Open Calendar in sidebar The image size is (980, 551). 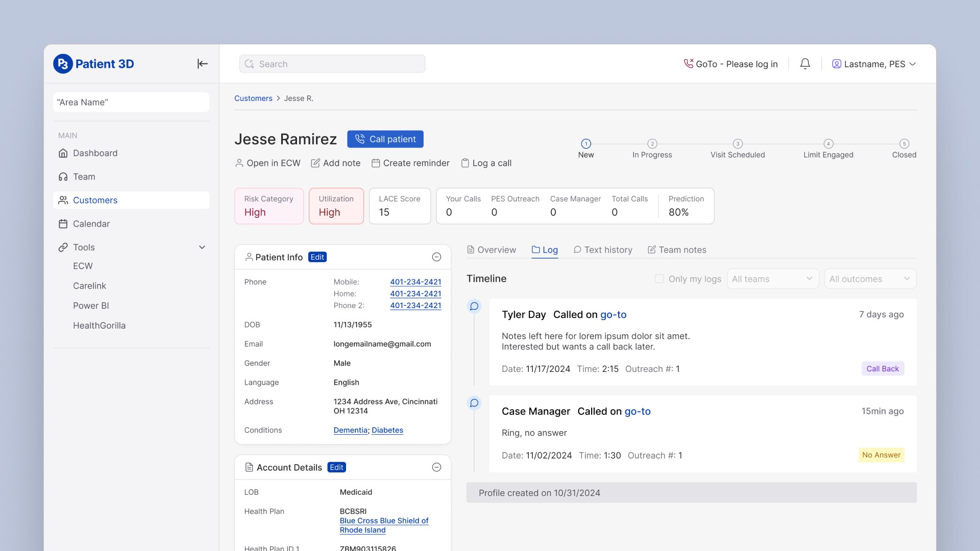pos(131,223)
